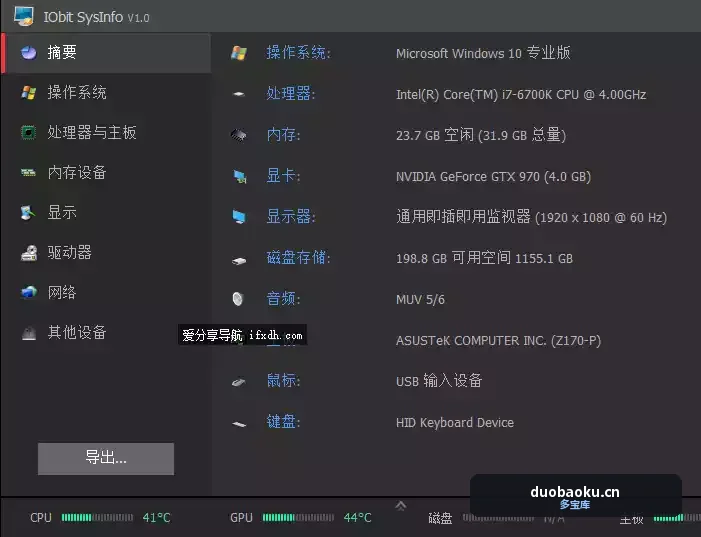
Task: Click 'MUV 5/6' audio value
Action: point(420,299)
